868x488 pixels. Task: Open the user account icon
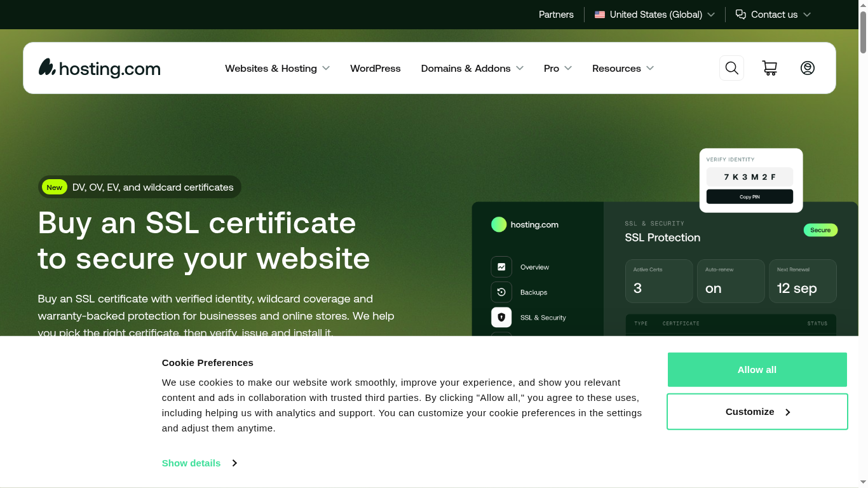(808, 68)
